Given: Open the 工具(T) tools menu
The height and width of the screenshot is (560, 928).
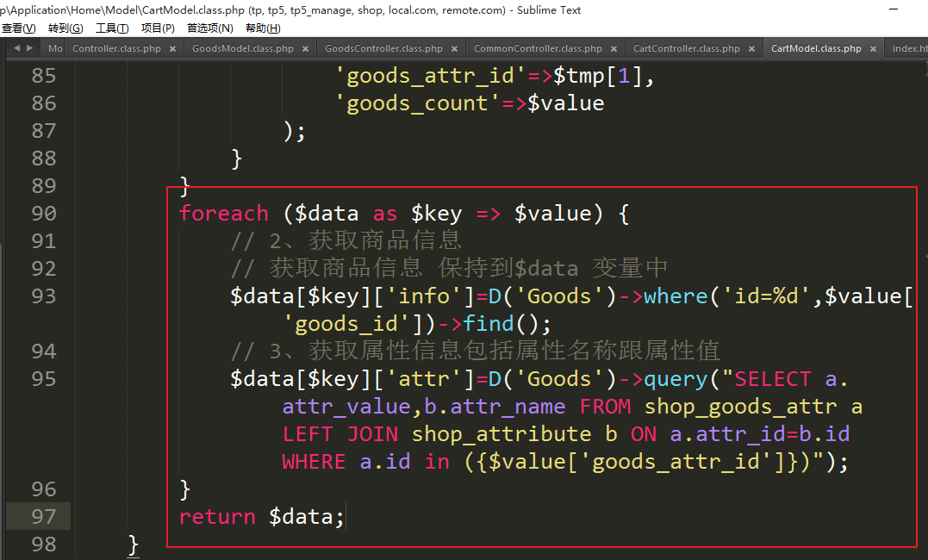Looking at the screenshot, I should (x=112, y=28).
